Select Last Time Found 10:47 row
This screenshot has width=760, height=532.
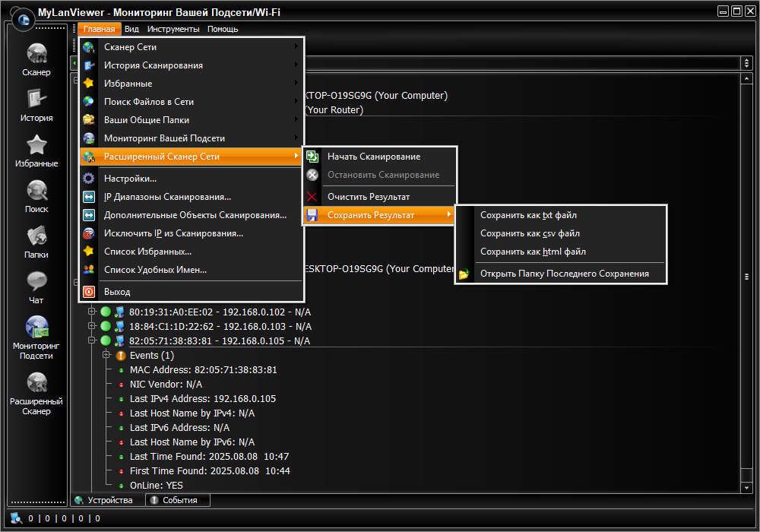point(210,457)
